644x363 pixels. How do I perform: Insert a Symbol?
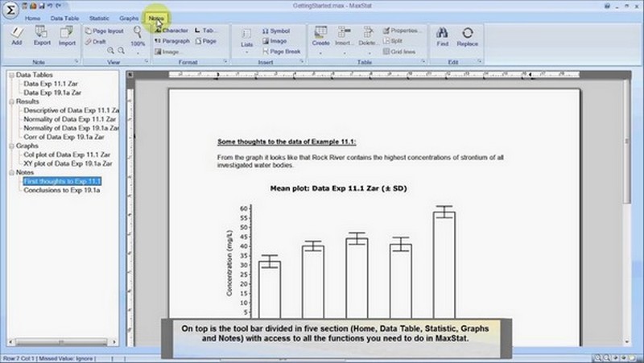coord(276,31)
